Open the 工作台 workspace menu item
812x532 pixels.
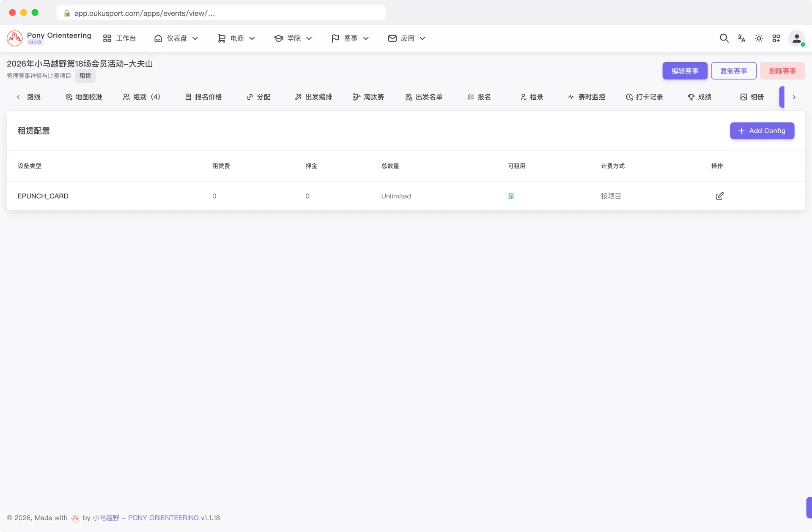click(x=119, y=38)
